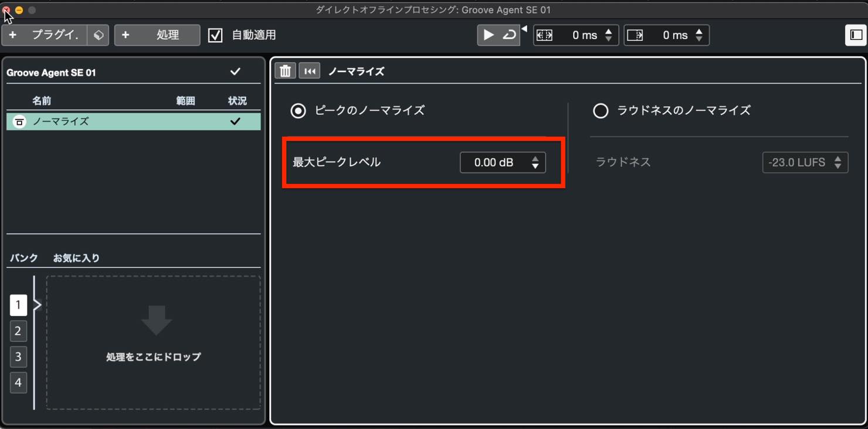
Task: Adjust the LUFS stepper arrows
Action: [x=838, y=162]
